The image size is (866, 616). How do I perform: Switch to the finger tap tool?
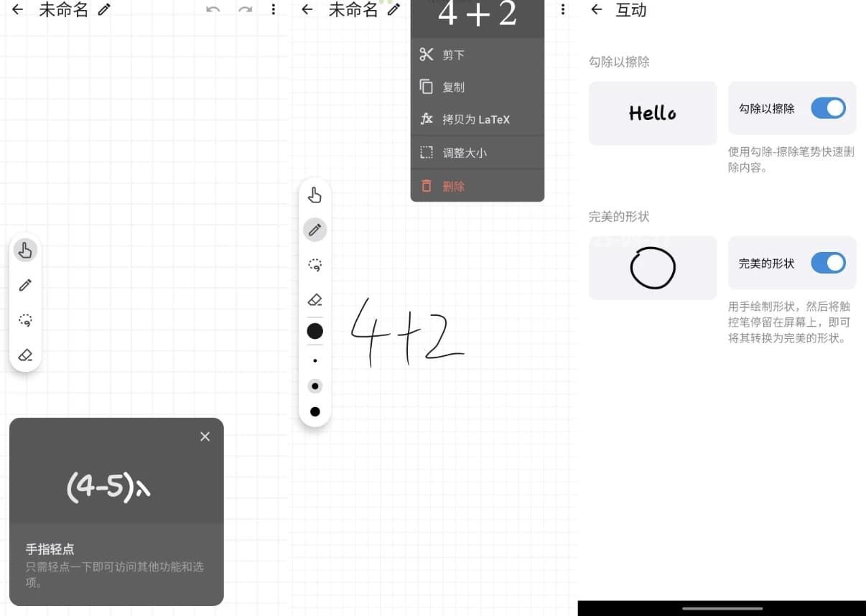tap(315, 195)
